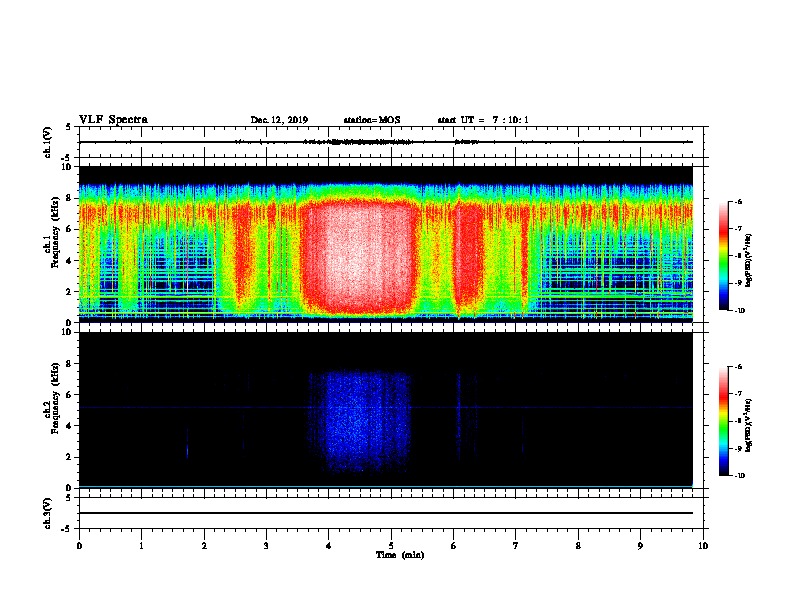Image resolution: width=792 pixels, height=612 pixels.
Task: Click the ch.2 spectrogram color bar
Action: pyautogui.click(x=723, y=421)
